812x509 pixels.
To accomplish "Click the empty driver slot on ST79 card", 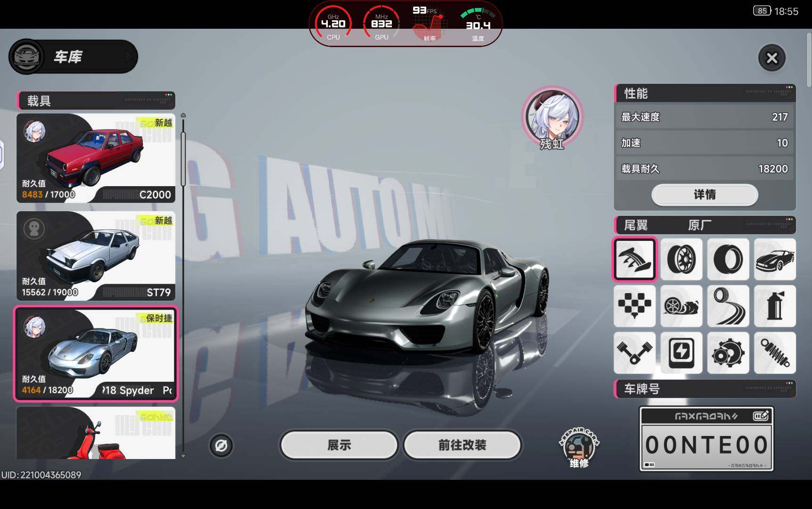I will 34,229.
